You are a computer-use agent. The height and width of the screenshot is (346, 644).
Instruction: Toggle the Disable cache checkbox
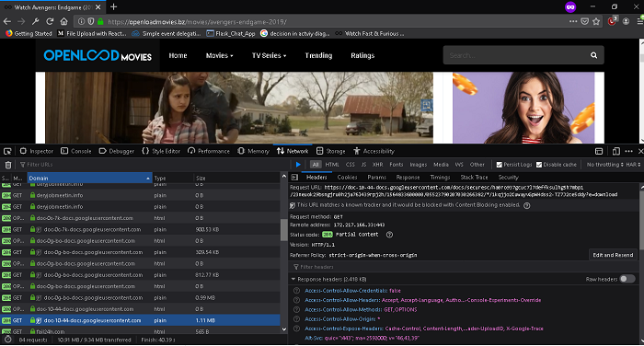(x=539, y=165)
